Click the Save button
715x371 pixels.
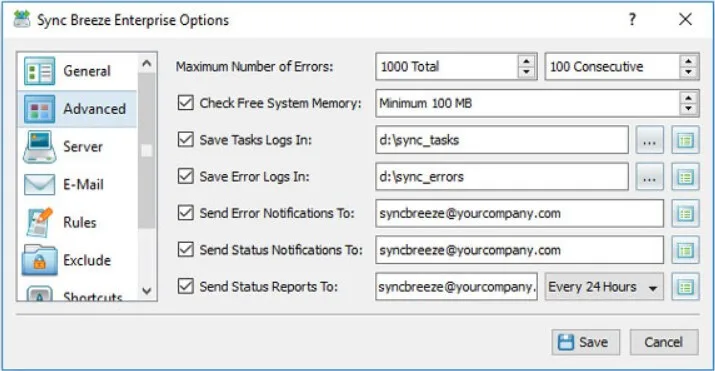click(x=585, y=342)
